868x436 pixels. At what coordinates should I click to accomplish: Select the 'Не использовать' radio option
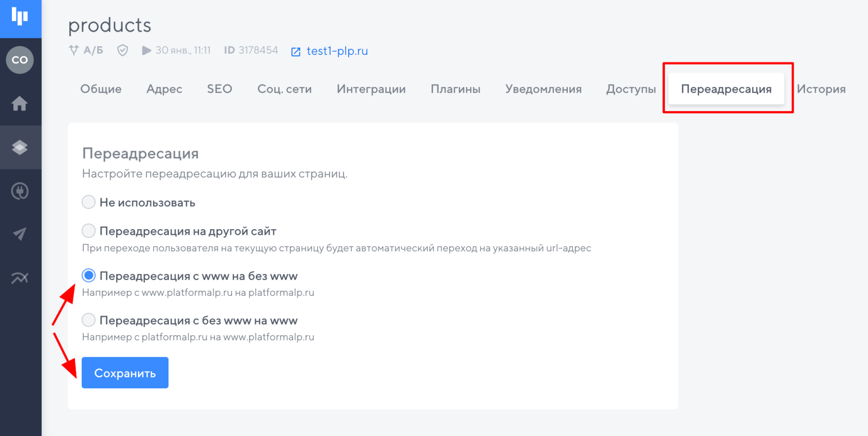[89, 202]
